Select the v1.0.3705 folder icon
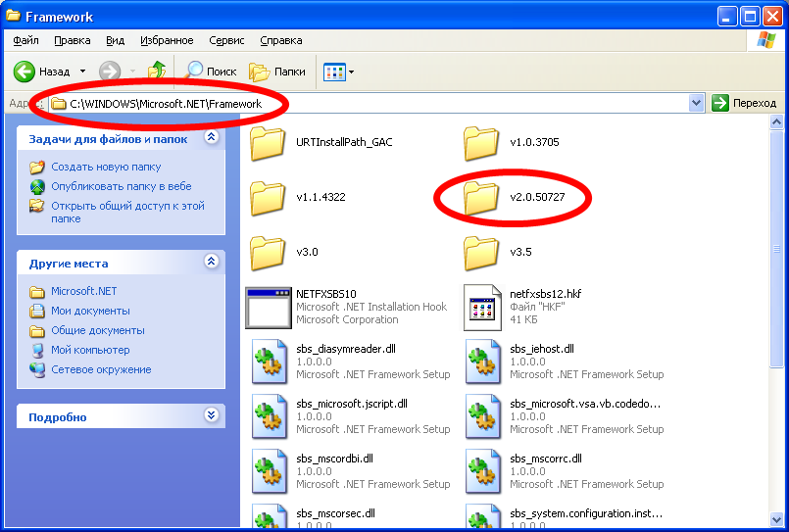 [481, 143]
